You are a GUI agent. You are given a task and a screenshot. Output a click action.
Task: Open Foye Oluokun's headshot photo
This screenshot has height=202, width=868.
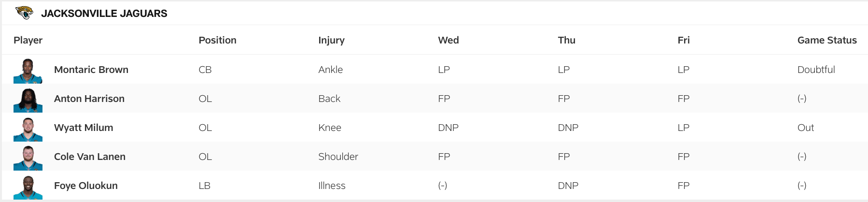(28, 187)
